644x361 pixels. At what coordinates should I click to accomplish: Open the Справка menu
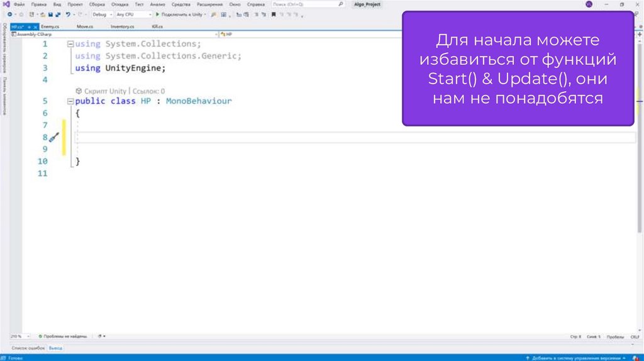[x=256, y=4]
